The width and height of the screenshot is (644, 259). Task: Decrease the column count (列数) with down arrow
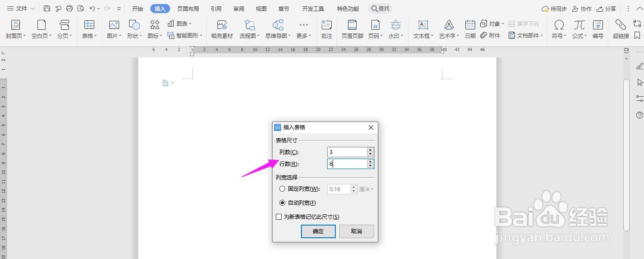(371, 154)
